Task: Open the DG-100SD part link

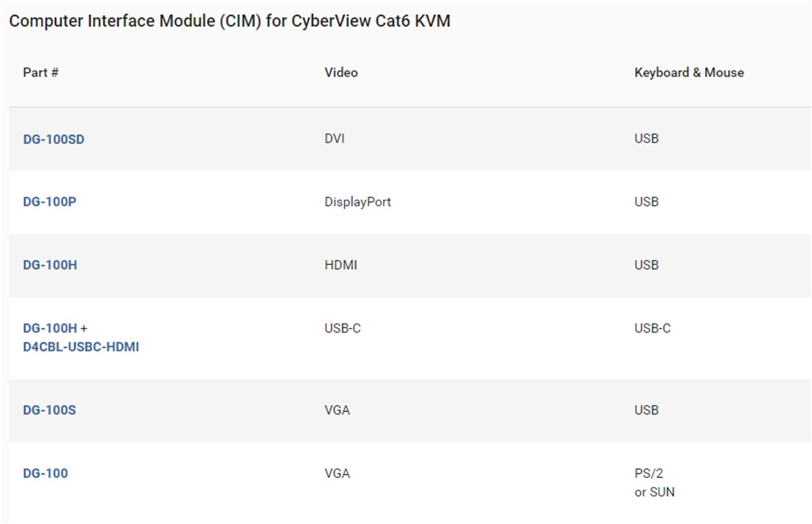Action: coord(53,139)
